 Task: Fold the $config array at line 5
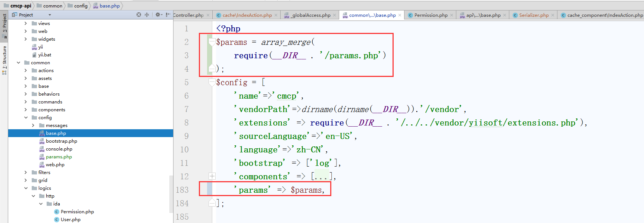click(212, 82)
